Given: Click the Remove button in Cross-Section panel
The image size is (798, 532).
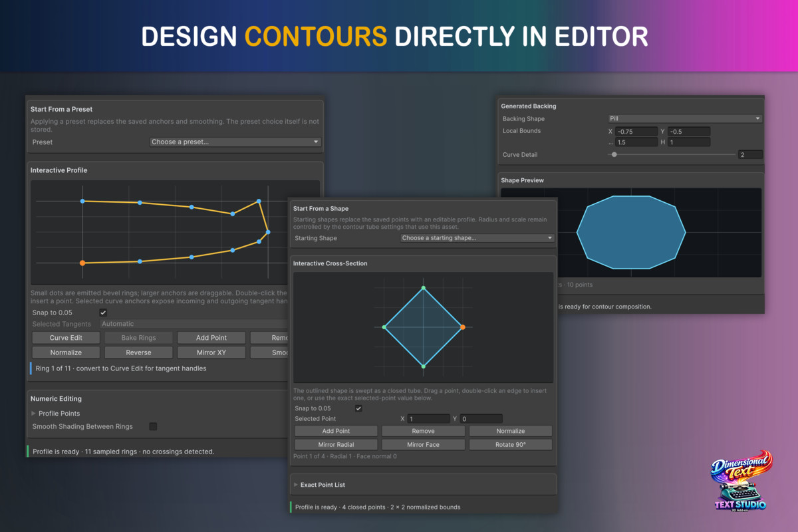Looking at the screenshot, I should click(423, 431).
